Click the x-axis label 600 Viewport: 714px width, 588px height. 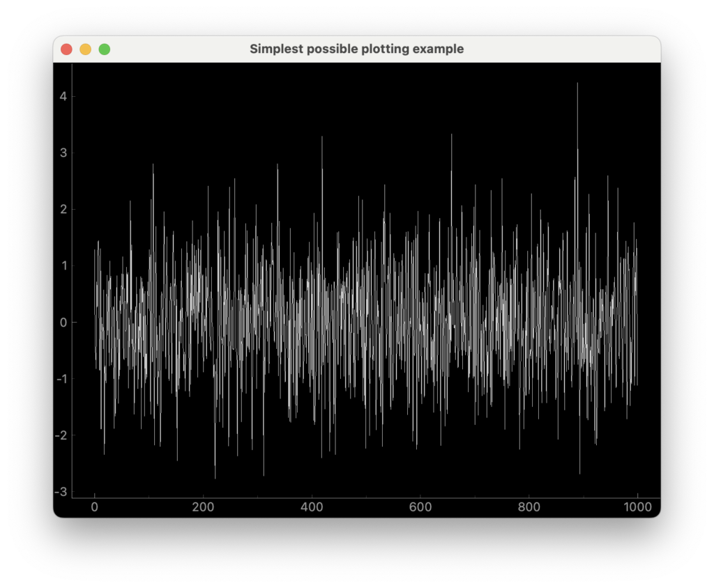(x=420, y=507)
